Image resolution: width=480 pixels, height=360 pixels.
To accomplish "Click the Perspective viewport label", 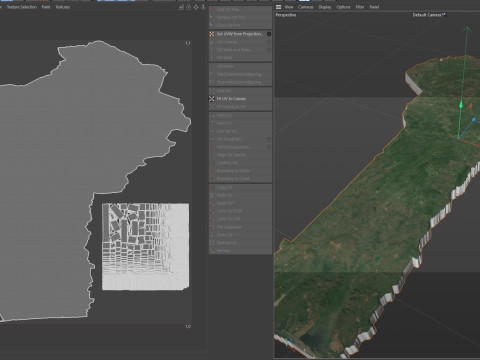I will click(286, 15).
